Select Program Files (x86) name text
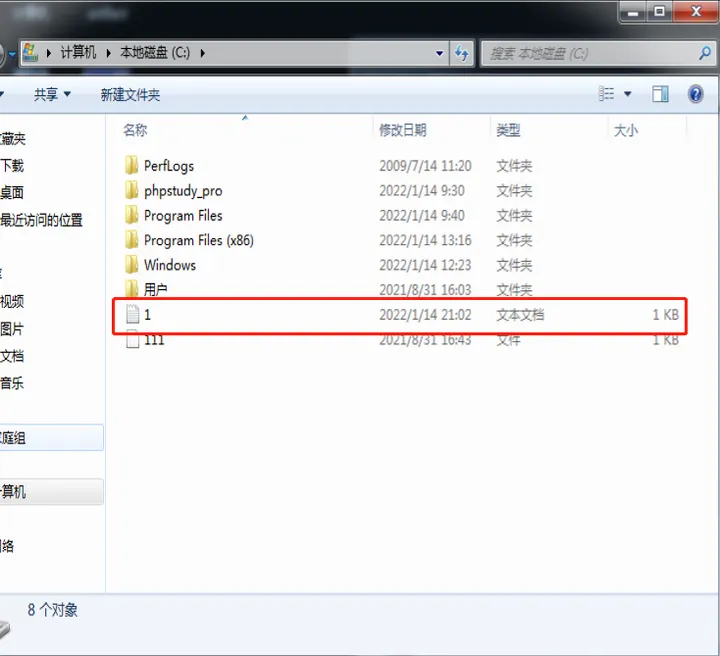720x656 pixels. [x=199, y=240]
